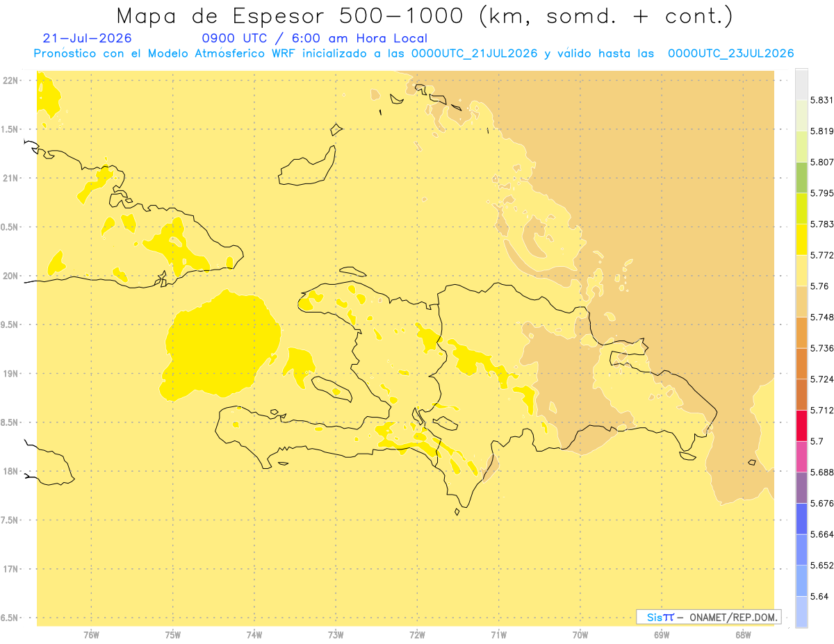Select the bright yellow swatch above 5.772
Viewport: 834px width, 644px height.
point(801,239)
